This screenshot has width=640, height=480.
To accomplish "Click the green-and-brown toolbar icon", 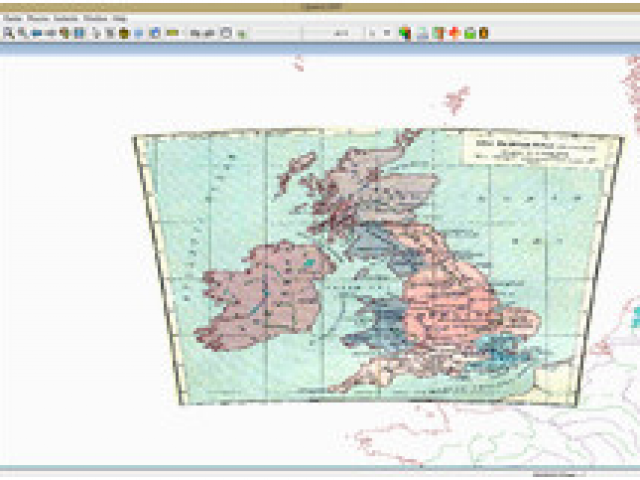I will [64, 33].
